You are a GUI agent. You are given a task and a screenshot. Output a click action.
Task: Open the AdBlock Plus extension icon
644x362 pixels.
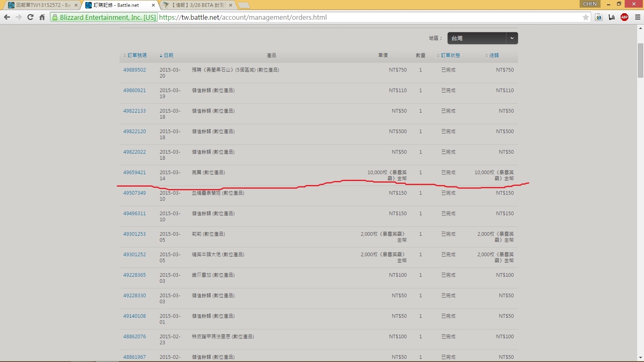coord(624,17)
